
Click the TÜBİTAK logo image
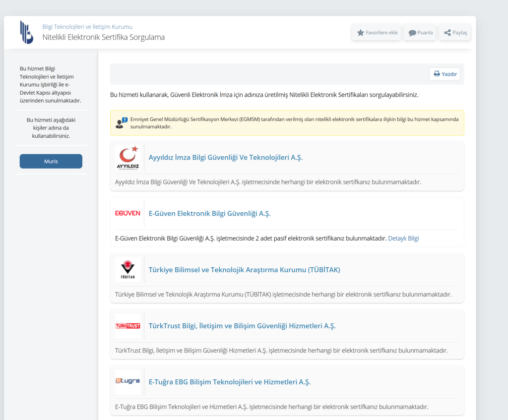point(127,270)
